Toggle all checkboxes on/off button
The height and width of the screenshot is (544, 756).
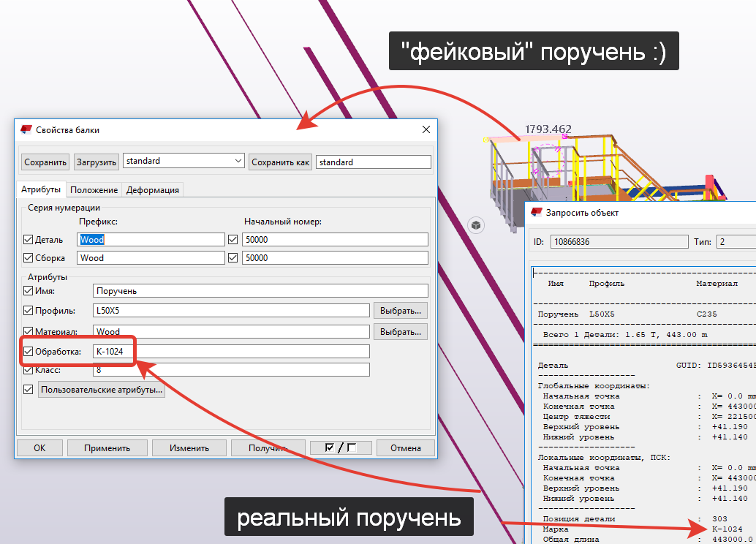point(341,447)
